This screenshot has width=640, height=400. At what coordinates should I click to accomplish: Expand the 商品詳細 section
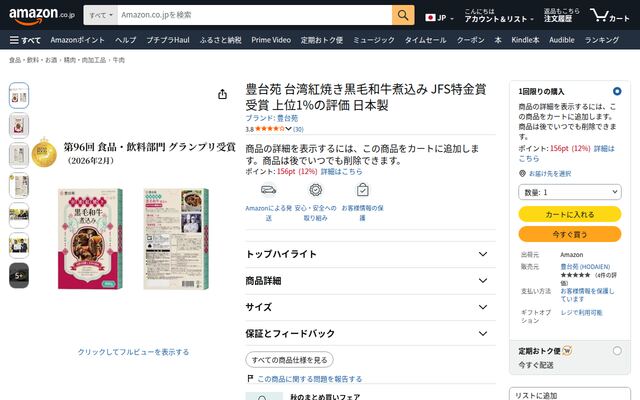(371, 280)
